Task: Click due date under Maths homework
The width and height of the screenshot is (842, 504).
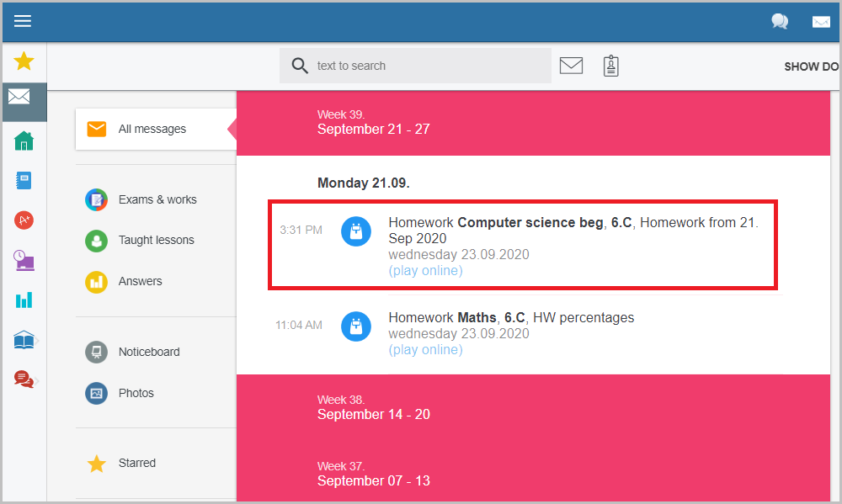Action: point(459,333)
